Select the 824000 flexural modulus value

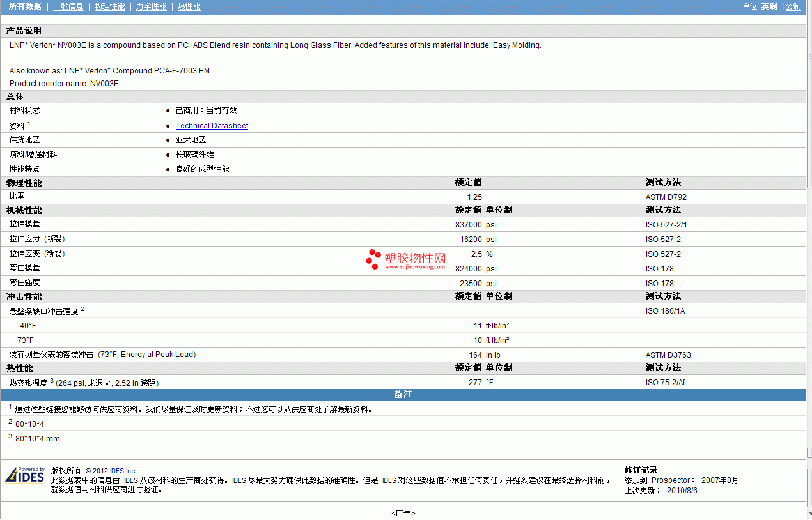(469, 269)
